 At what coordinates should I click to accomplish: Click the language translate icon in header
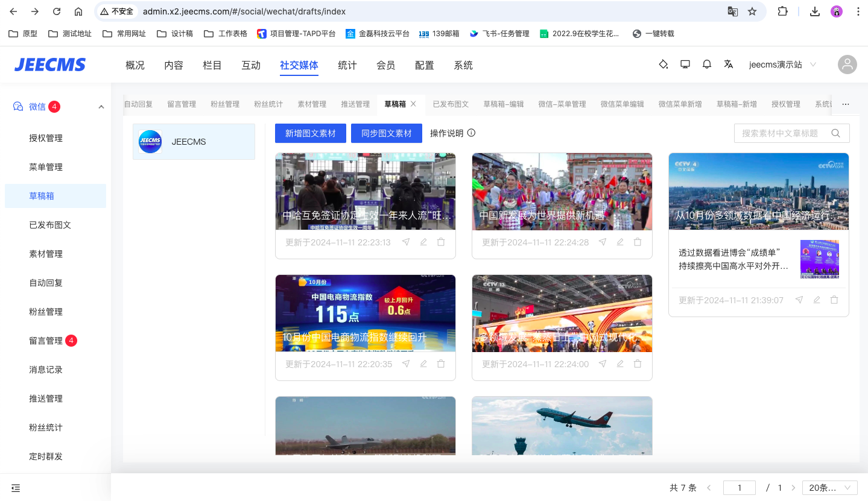click(x=729, y=65)
